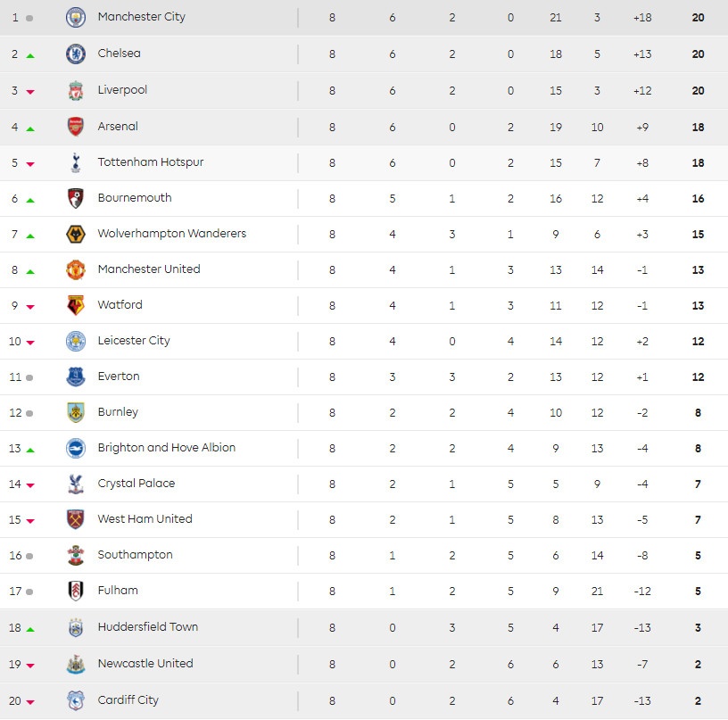Click the Chelsea club badge
Viewport: 728px width, 720px height.
tap(76, 54)
